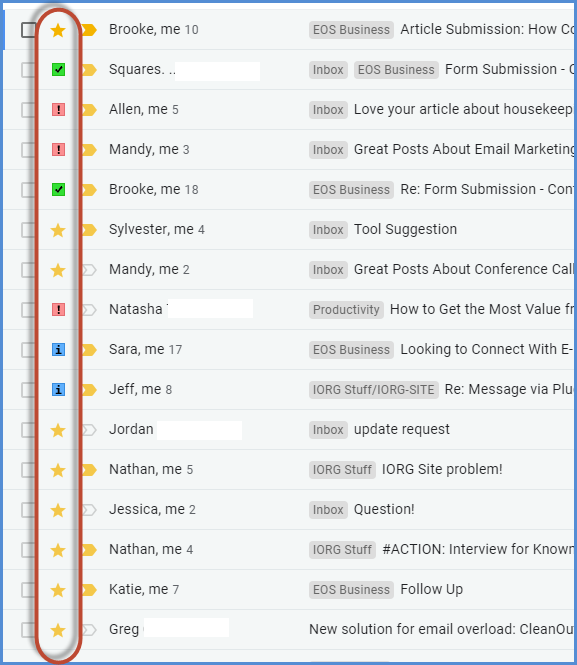Image resolution: width=577 pixels, height=665 pixels.
Task: Select Greg's email checkbox
Action: 28,630
